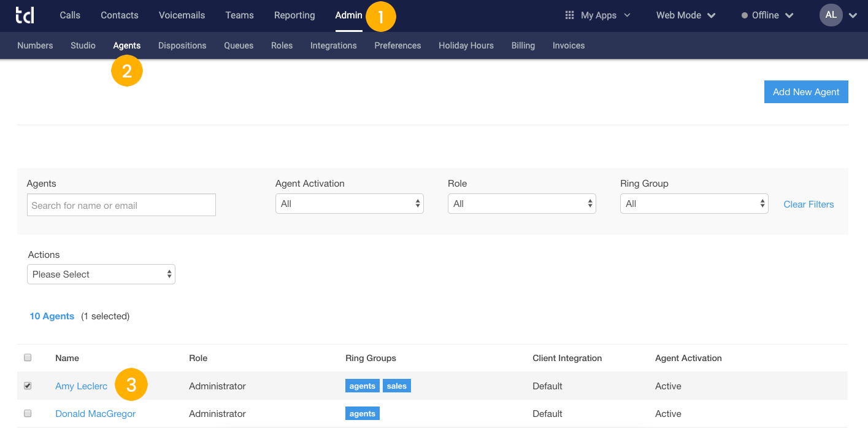Click the AL profile avatar
868x428 pixels.
831,15
